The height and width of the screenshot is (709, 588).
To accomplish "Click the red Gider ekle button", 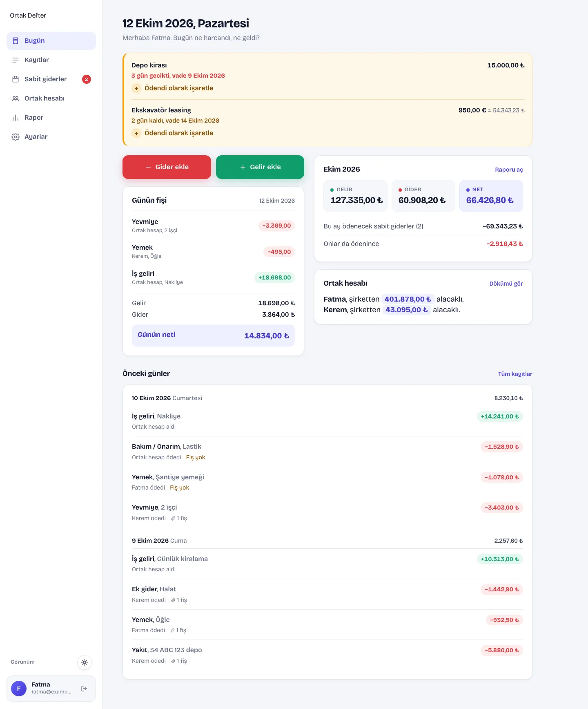I will (167, 167).
